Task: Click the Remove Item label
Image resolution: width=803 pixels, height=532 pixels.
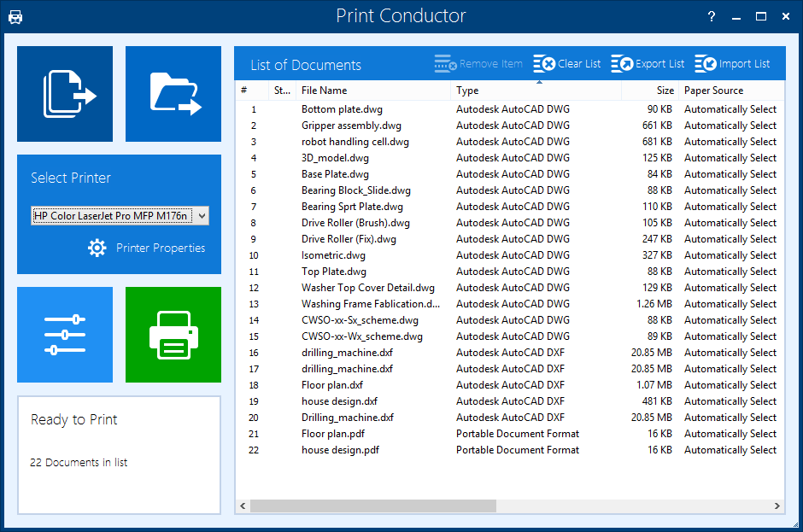Action: pos(490,64)
